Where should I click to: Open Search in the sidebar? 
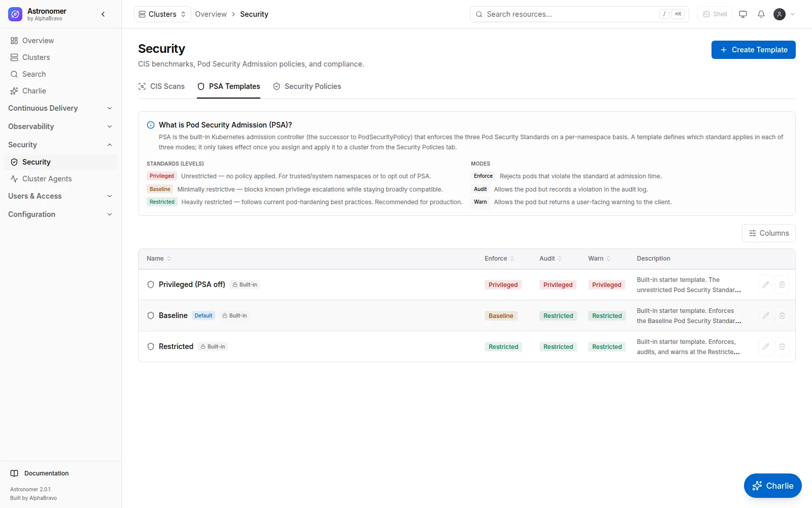tap(60, 74)
